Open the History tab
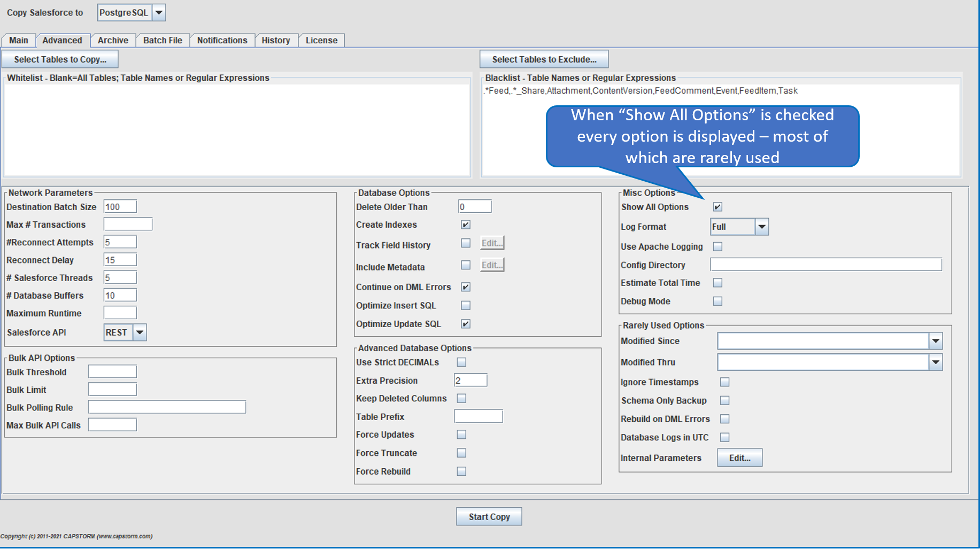Image resolution: width=980 pixels, height=549 pixels. (276, 40)
